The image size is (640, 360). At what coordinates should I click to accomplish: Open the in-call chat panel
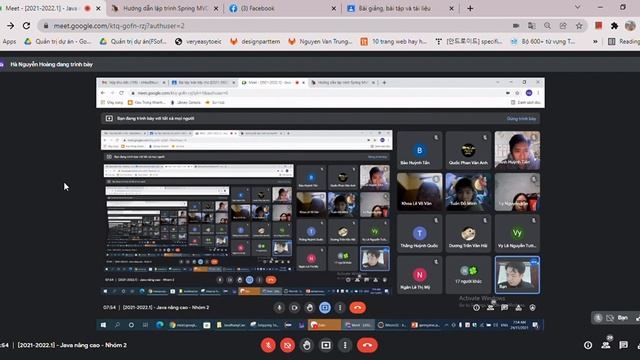[623, 345]
